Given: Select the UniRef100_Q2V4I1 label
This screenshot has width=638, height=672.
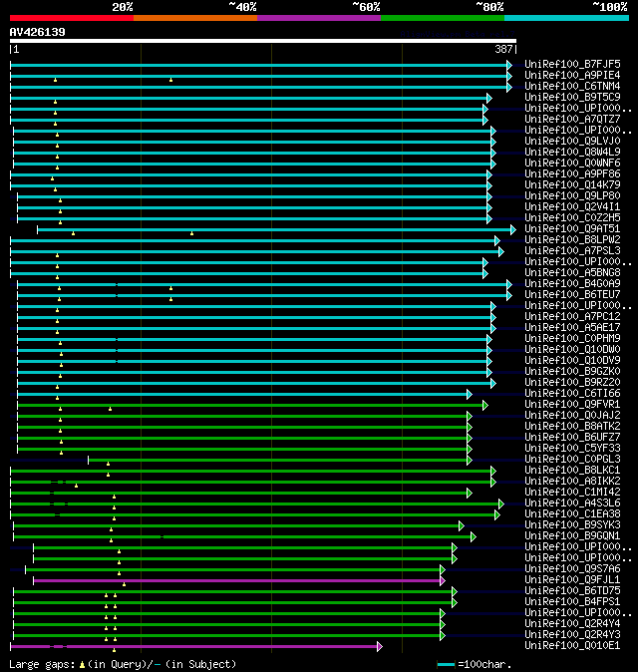Looking at the screenshot, I should pyautogui.click(x=572, y=207).
